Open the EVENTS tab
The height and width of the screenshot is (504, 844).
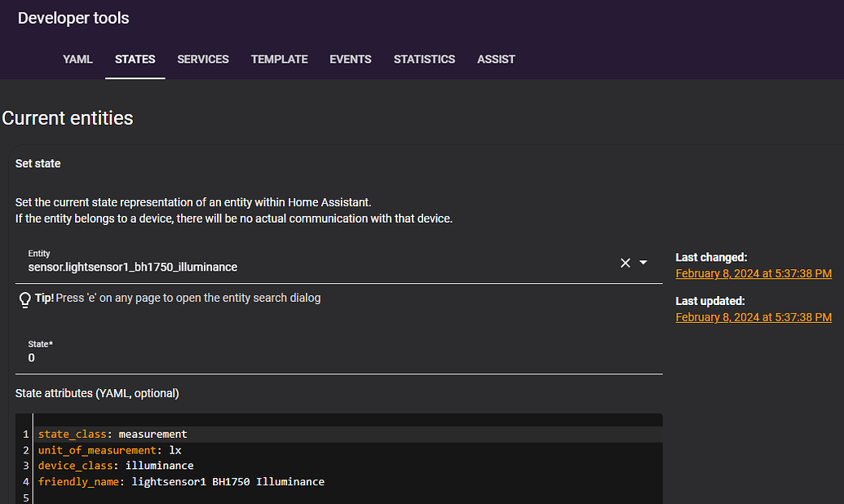point(351,60)
